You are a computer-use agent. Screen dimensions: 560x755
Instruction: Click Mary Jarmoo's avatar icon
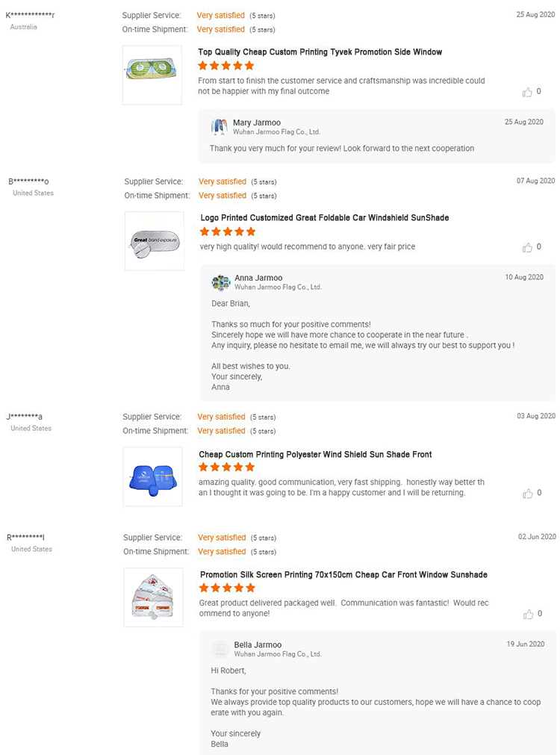(x=219, y=127)
